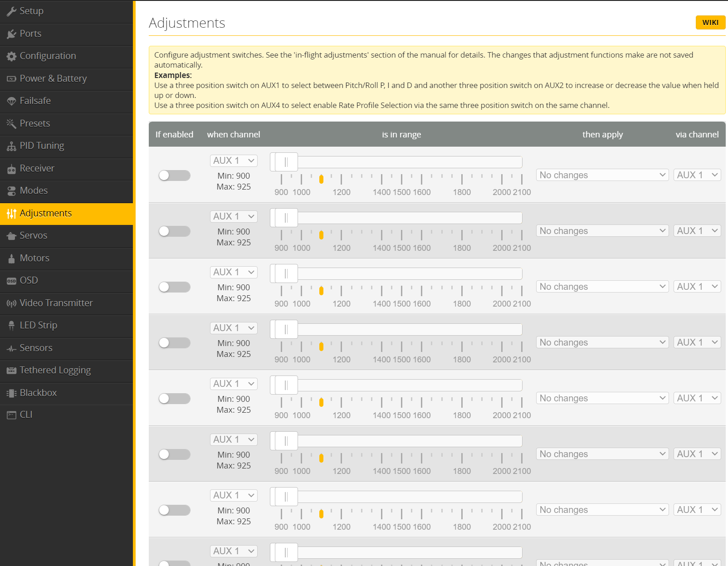The image size is (728, 566).
Task: Toggle on the third adjustment row switch
Action: click(174, 287)
